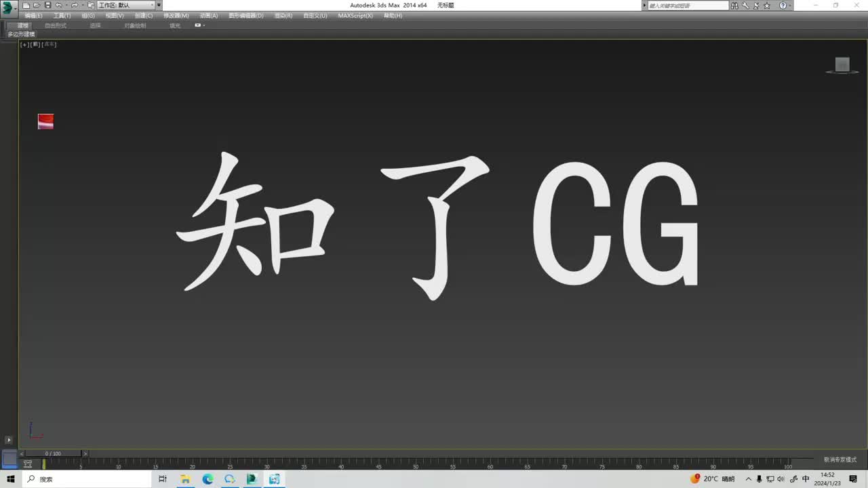Open a scene file from disk
The height and width of the screenshot is (488, 868).
[x=37, y=5]
